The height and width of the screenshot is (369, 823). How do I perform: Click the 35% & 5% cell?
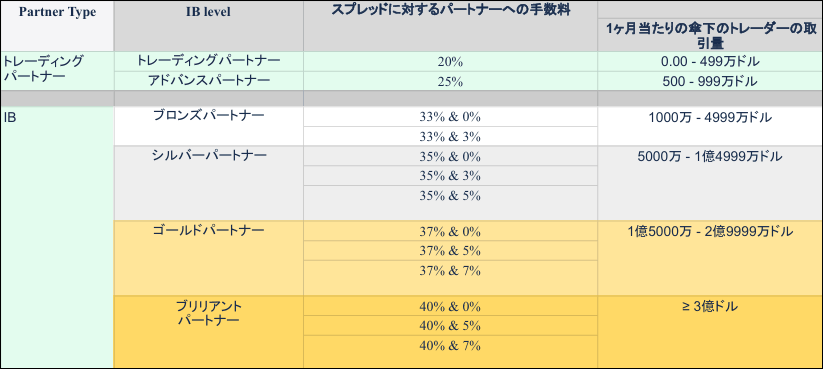(x=450, y=203)
